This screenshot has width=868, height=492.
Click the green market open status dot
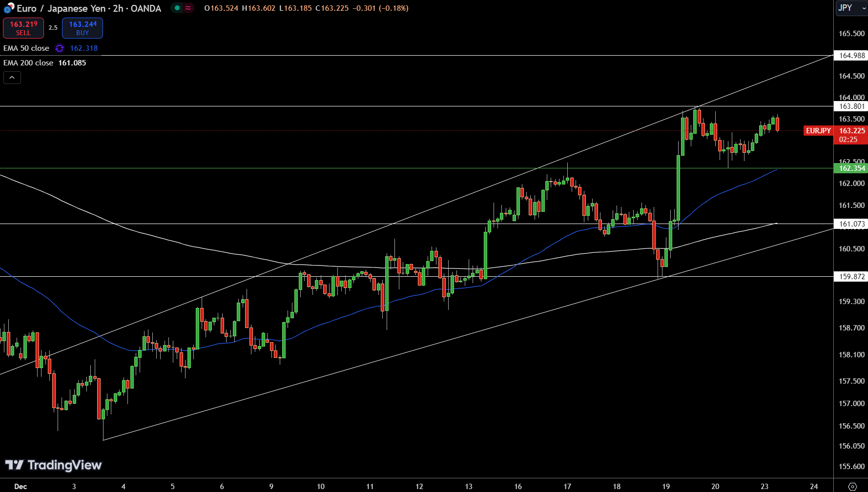(177, 8)
